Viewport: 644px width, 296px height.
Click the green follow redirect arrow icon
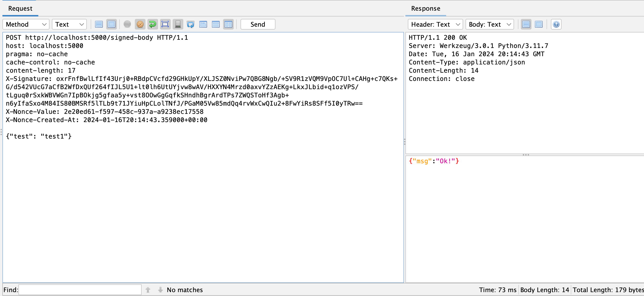153,24
